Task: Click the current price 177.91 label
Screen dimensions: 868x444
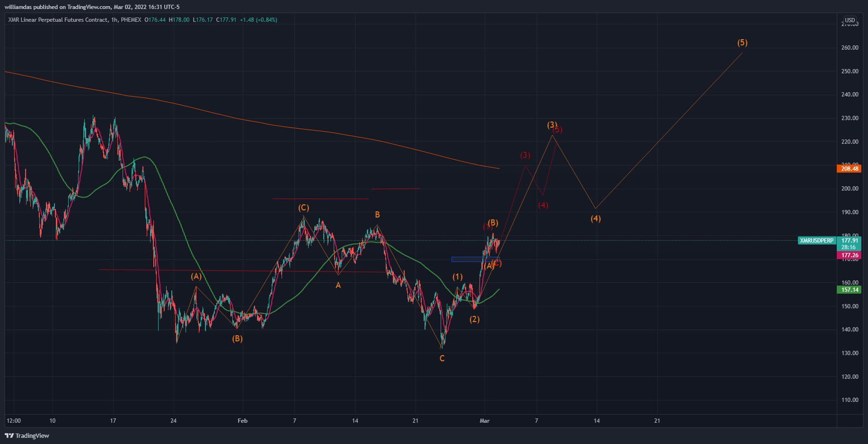Action: coord(850,241)
